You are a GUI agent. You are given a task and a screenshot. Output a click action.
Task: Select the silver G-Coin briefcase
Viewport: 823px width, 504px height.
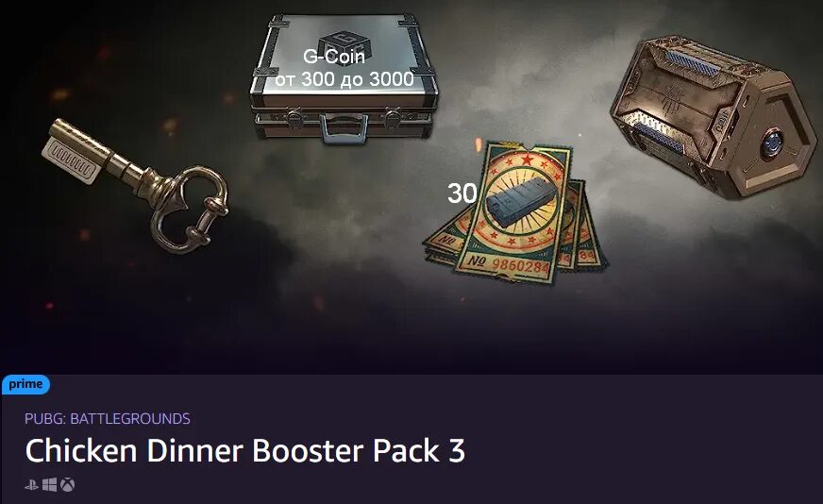(344, 78)
